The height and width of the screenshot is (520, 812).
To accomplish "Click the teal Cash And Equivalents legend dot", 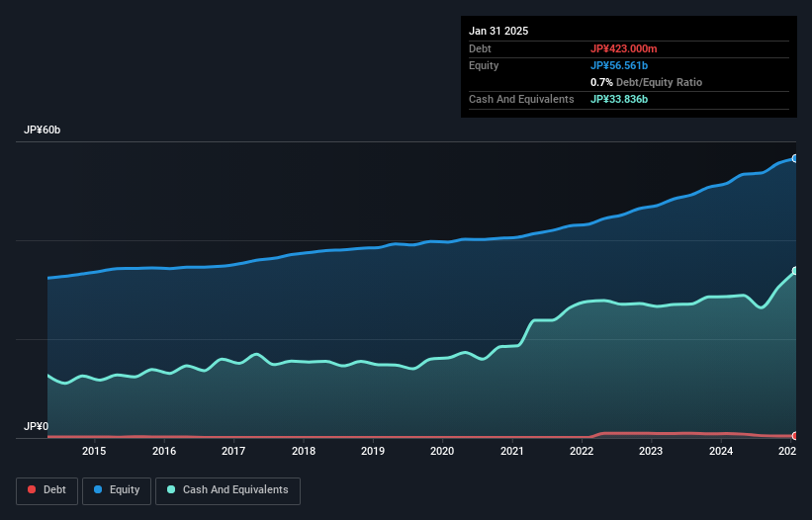I will pos(171,489).
